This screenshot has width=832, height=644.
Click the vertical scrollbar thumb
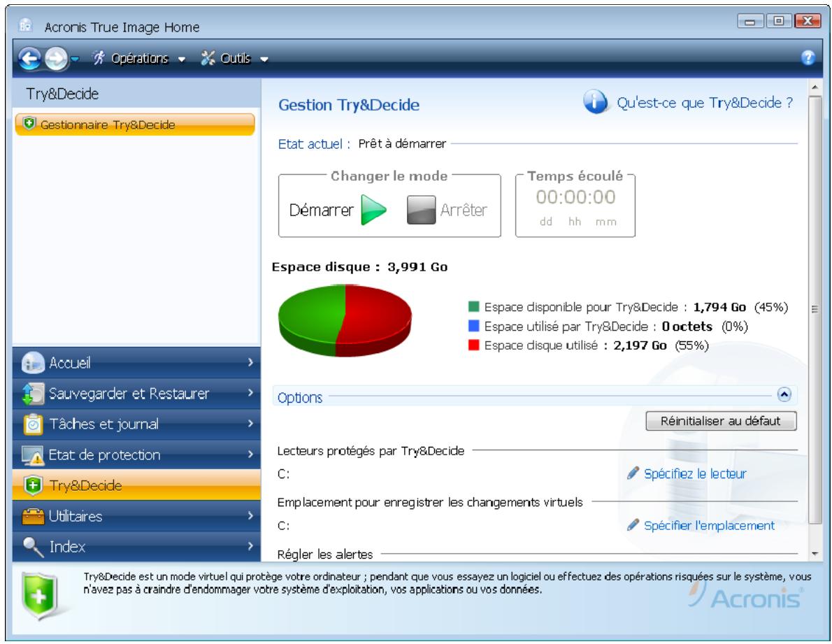[x=815, y=310]
